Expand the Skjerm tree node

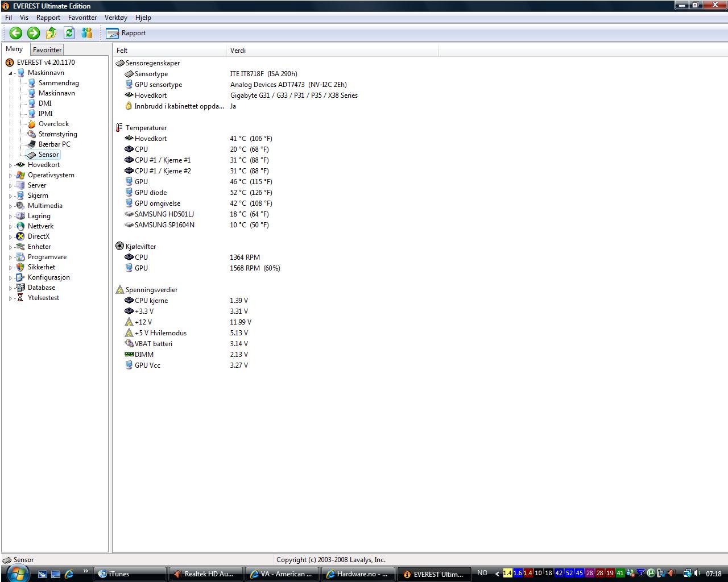pyautogui.click(x=10, y=196)
